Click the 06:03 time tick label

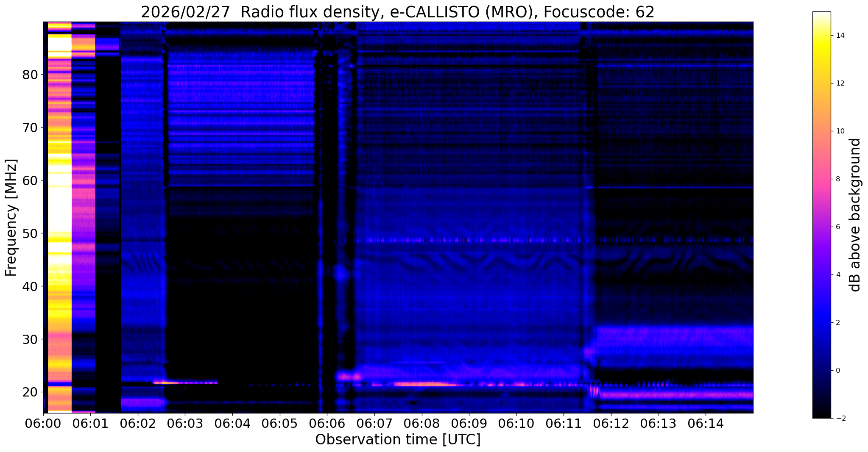(x=185, y=424)
